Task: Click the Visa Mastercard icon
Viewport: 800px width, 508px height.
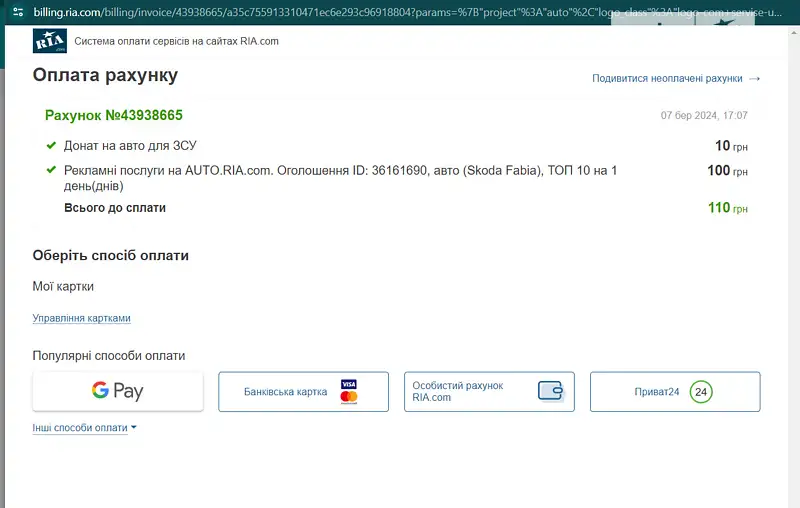Action: (349, 392)
